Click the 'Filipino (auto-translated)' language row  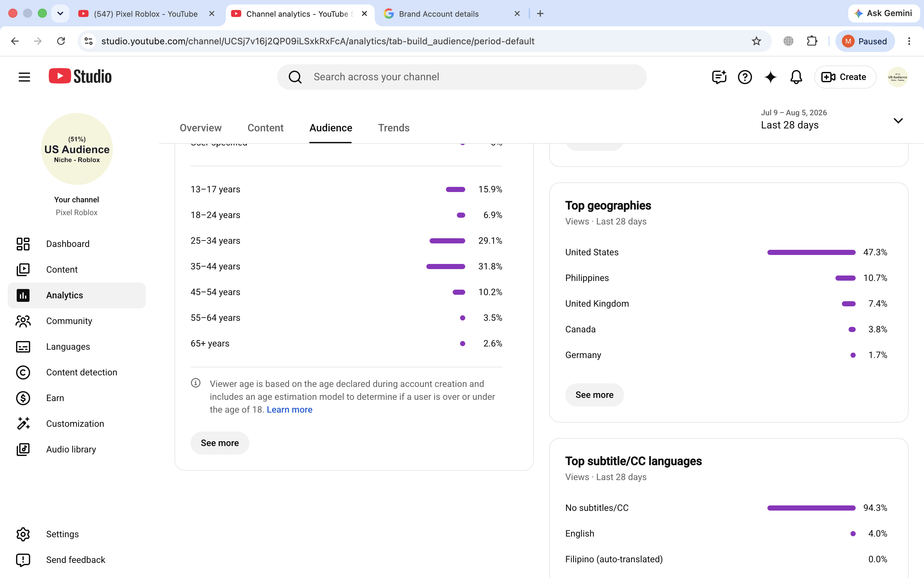pos(726,559)
